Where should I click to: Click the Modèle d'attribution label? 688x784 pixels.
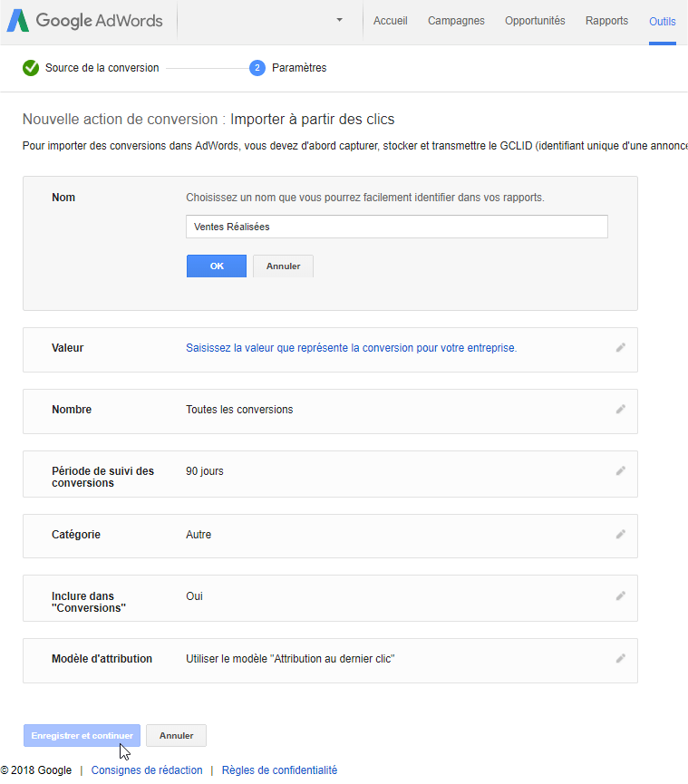pyautogui.click(x=102, y=659)
